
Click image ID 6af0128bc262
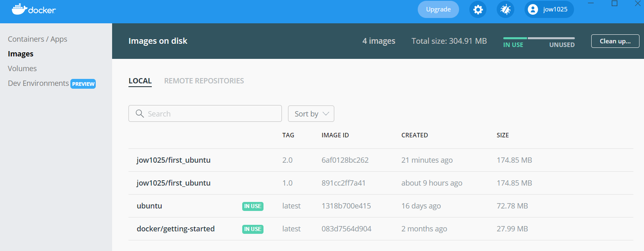[345, 160]
